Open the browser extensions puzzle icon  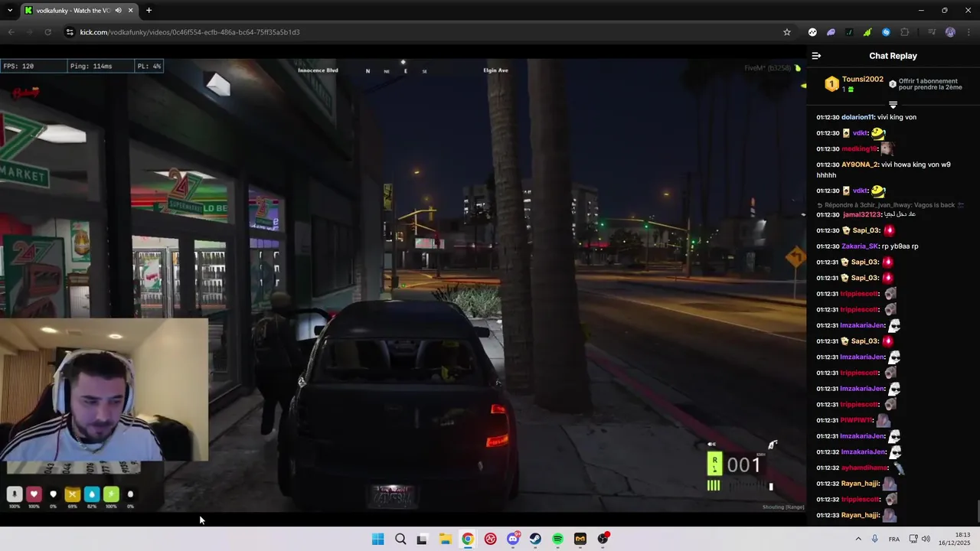(x=905, y=32)
